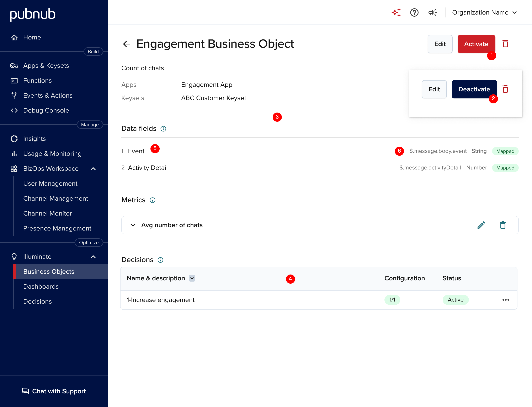The width and height of the screenshot is (532, 407).
Task: Go back using the left arrow
Action: pos(126,44)
